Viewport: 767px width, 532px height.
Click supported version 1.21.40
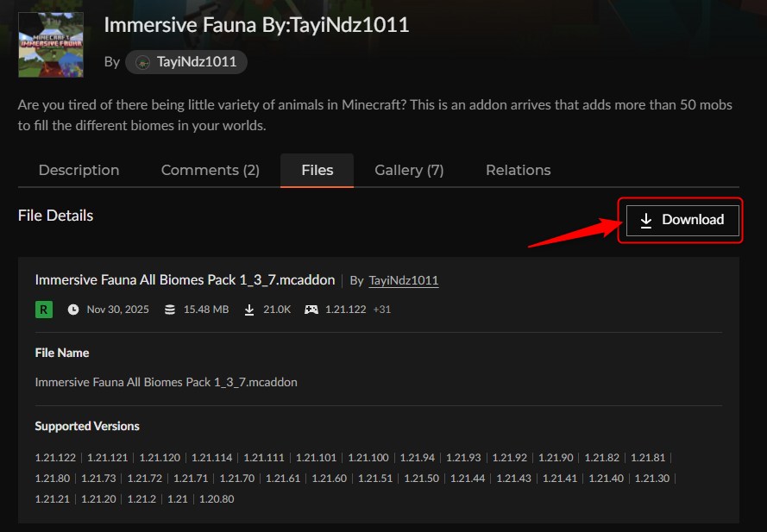[x=606, y=479]
